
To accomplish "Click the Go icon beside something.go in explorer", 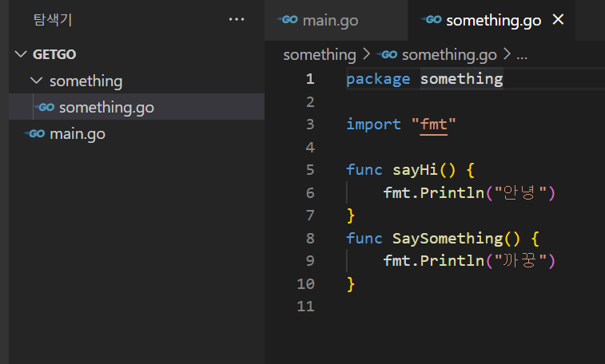I will [45, 107].
